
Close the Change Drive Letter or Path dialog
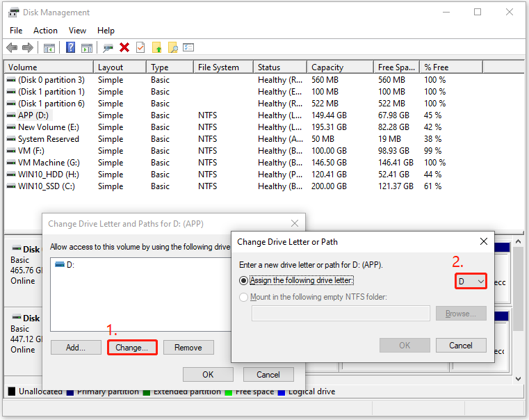pos(484,241)
